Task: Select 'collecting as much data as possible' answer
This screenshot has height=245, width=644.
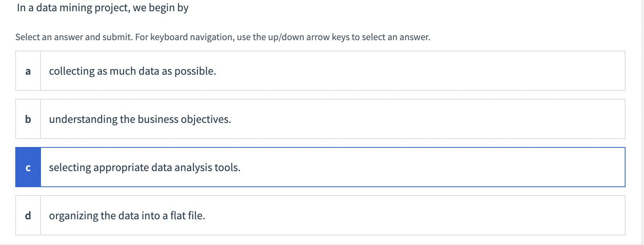Action: pyautogui.click(x=132, y=71)
